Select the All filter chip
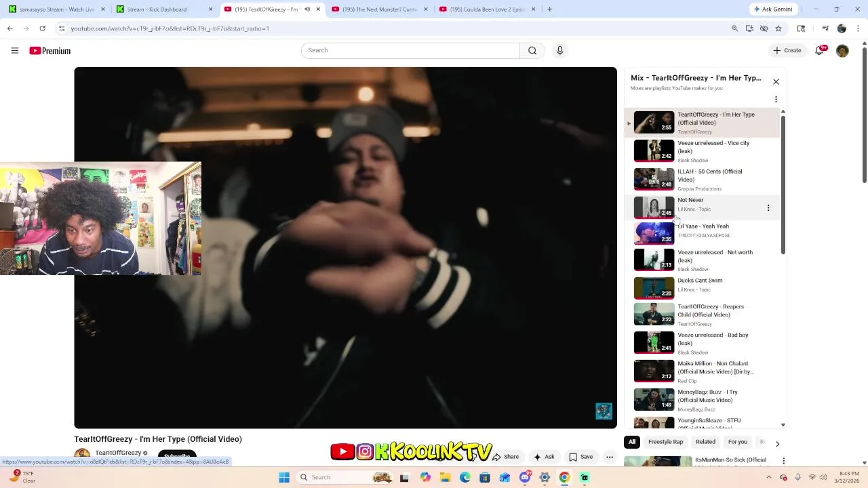Viewport: 868px width, 488px height. click(x=632, y=442)
